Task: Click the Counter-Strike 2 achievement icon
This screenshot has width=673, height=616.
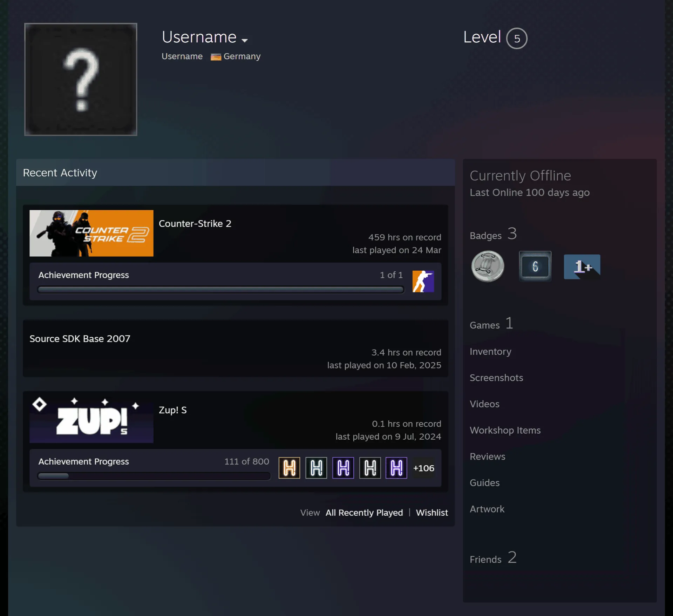Action: (423, 281)
